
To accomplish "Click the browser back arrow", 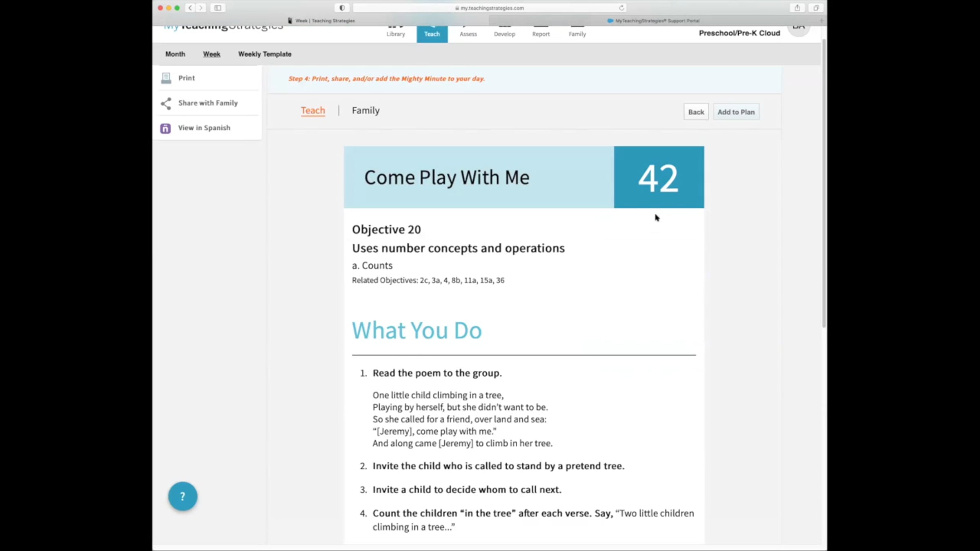I will point(190,8).
